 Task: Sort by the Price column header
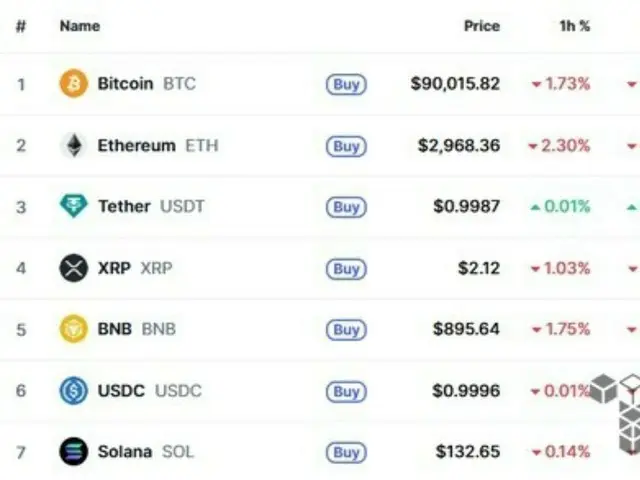click(481, 26)
